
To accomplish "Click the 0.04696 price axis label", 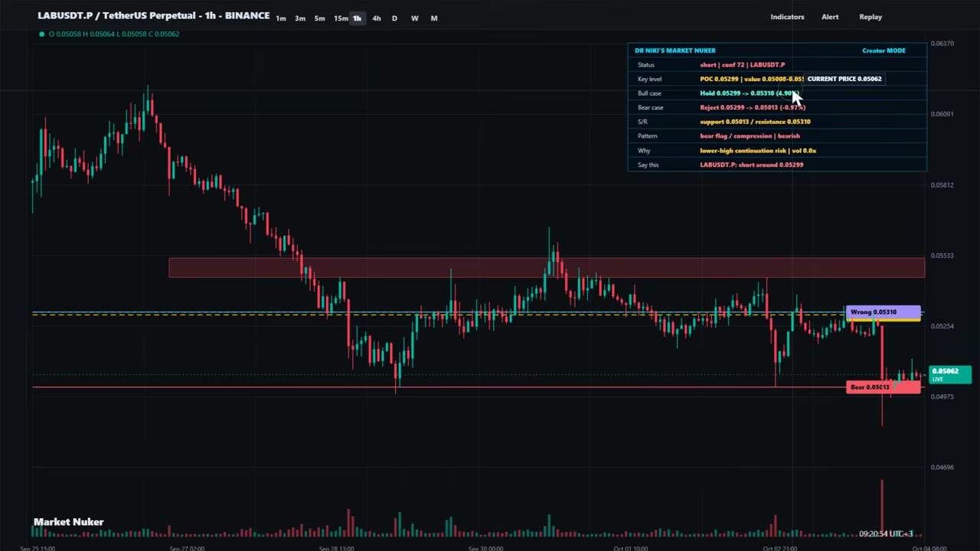I will (x=942, y=468).
